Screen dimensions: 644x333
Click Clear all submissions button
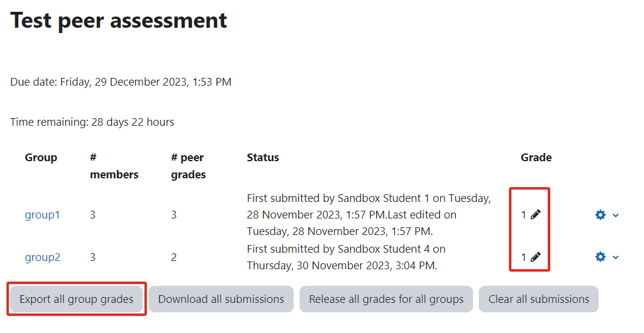(538, 299)
